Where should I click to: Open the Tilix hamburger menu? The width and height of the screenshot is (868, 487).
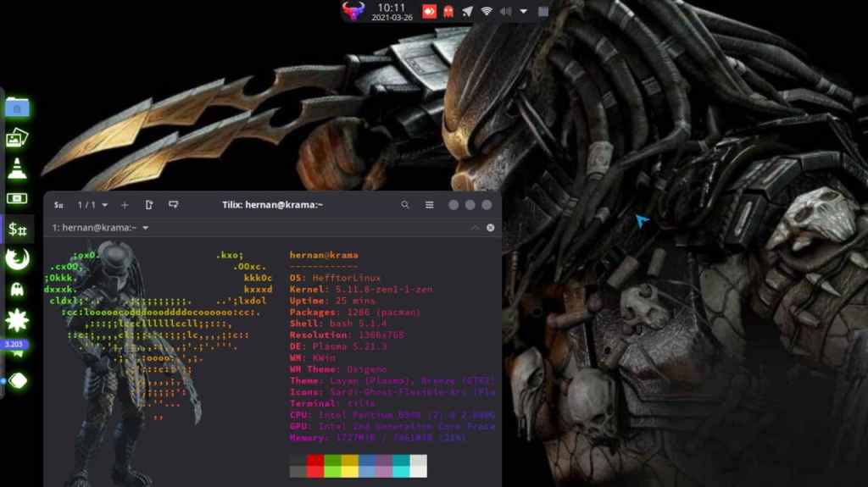(x=430, y=205)
